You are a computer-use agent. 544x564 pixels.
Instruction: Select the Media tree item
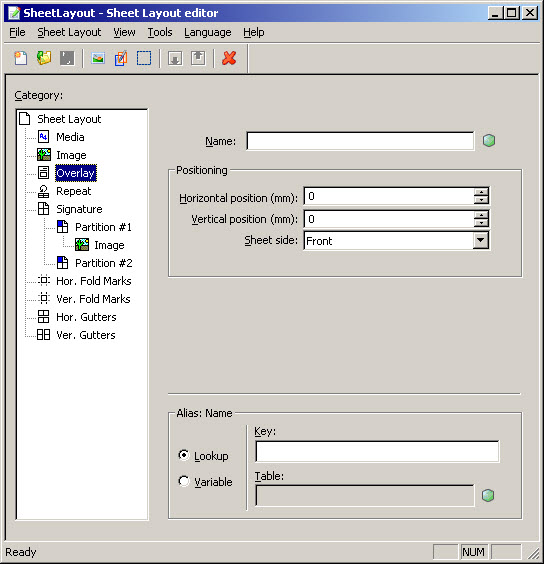coord(70,137)
